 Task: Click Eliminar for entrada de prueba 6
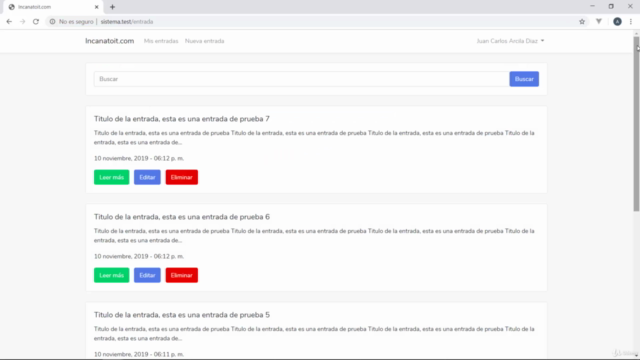[182, 275]
